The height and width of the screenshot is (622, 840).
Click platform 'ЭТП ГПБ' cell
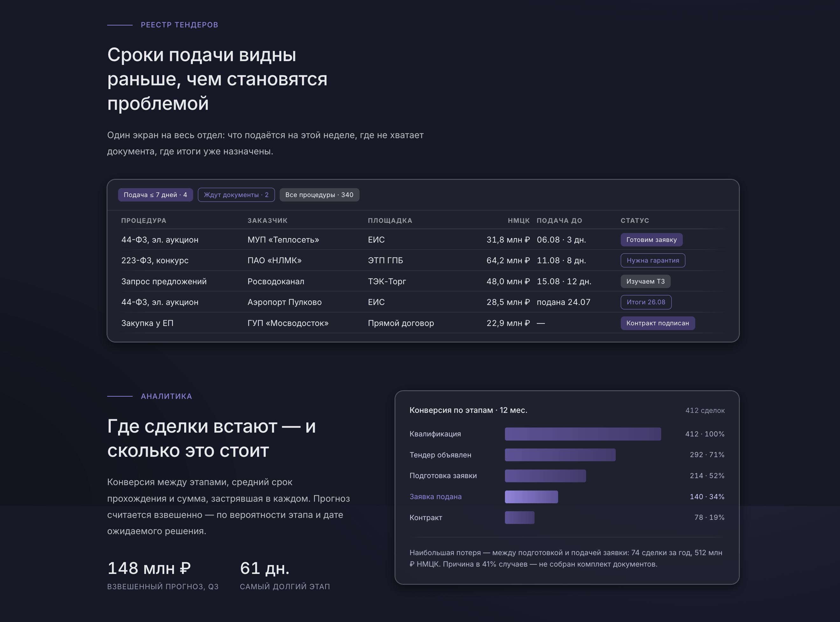point(385,260)
